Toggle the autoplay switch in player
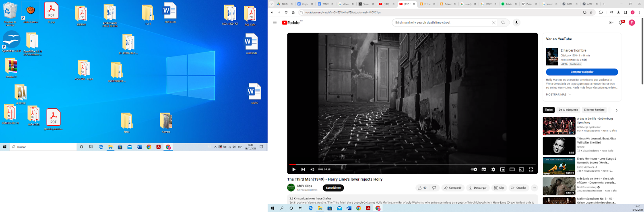This screenshot has width=644, height=212. click(x=474, y=169)
